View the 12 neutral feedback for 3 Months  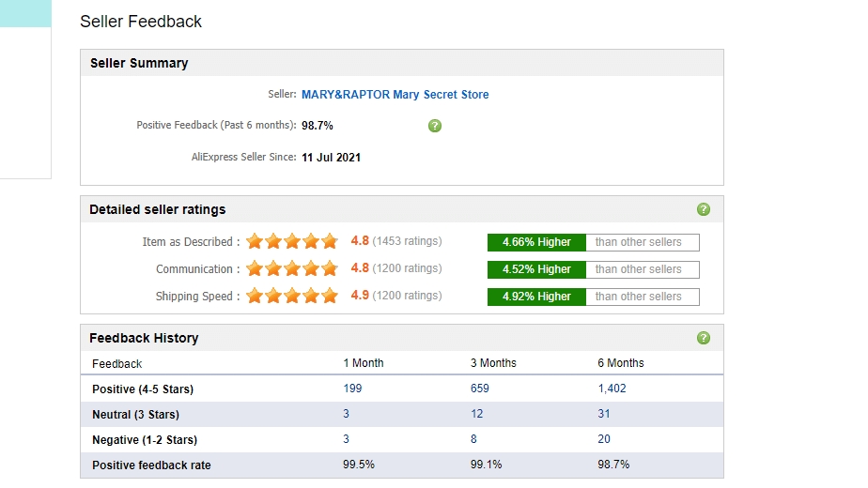point(477,414)
